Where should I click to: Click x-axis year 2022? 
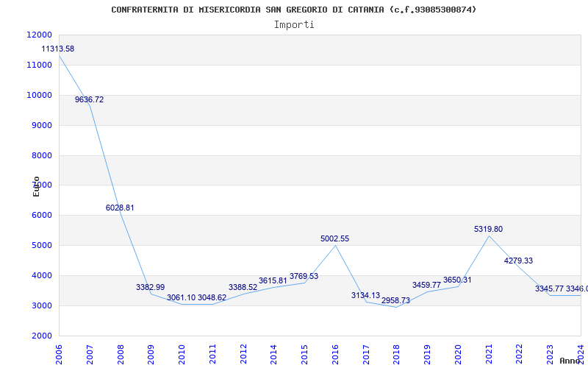coord(519,355)
